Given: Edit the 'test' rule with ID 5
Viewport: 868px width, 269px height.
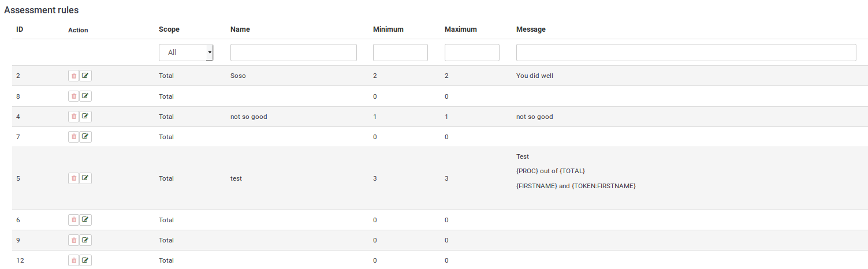Looking at the screenshot, I should click(85, 178).
